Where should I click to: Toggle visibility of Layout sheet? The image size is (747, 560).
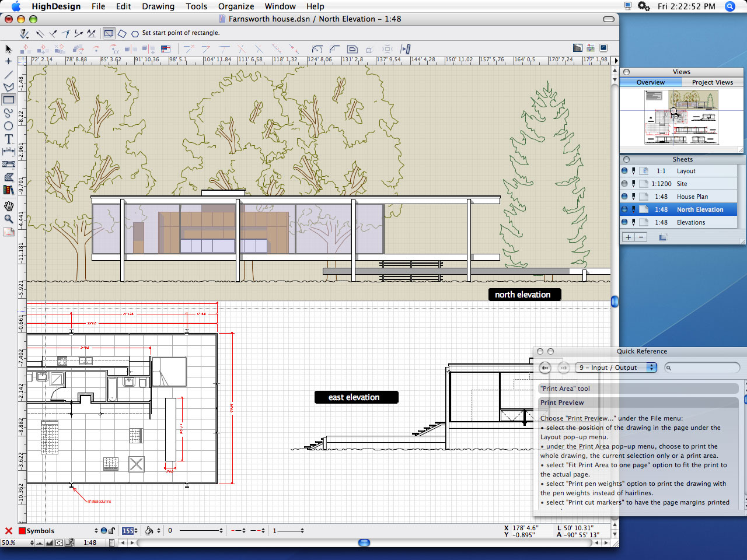click(624, 171)
